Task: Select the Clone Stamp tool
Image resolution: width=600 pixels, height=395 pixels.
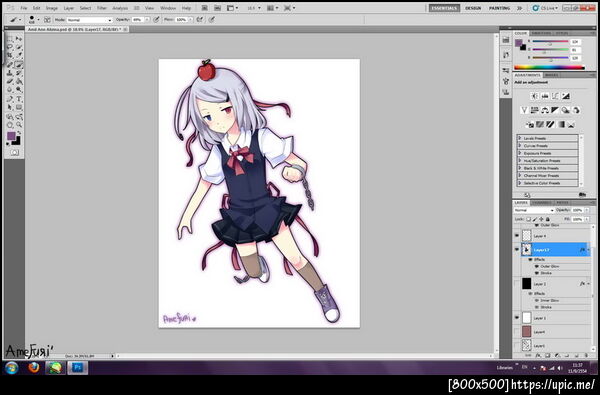Action: (10, 73)
